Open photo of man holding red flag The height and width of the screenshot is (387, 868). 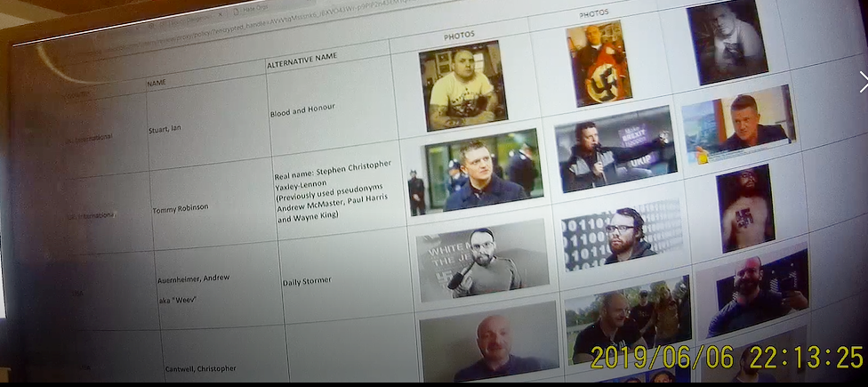click(x=599, y=63)
